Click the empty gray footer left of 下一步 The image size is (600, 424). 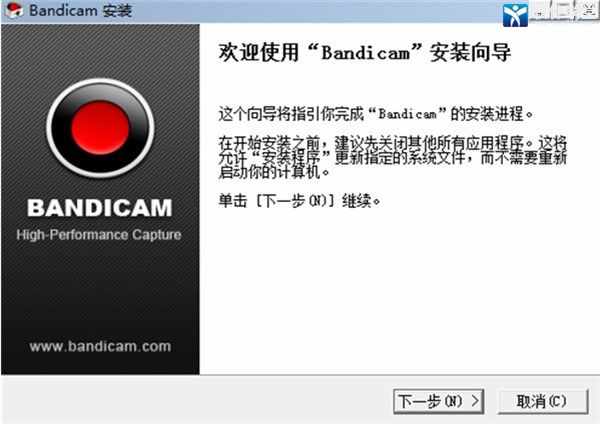[x=197, y=400]
